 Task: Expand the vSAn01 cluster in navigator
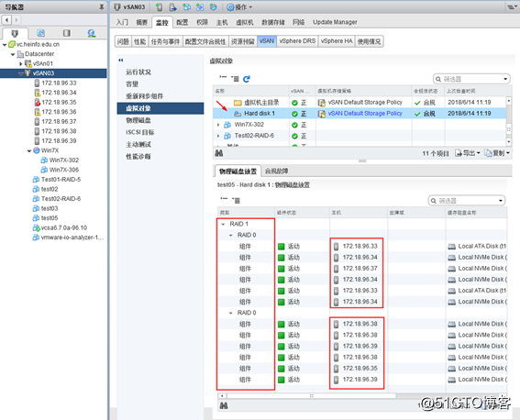[20, 63]
